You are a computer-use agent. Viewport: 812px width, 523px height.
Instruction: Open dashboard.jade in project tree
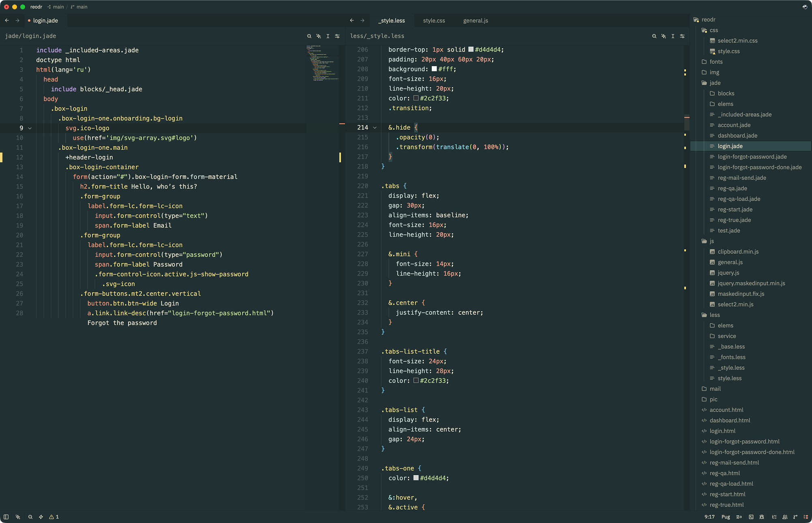[737, 136]
